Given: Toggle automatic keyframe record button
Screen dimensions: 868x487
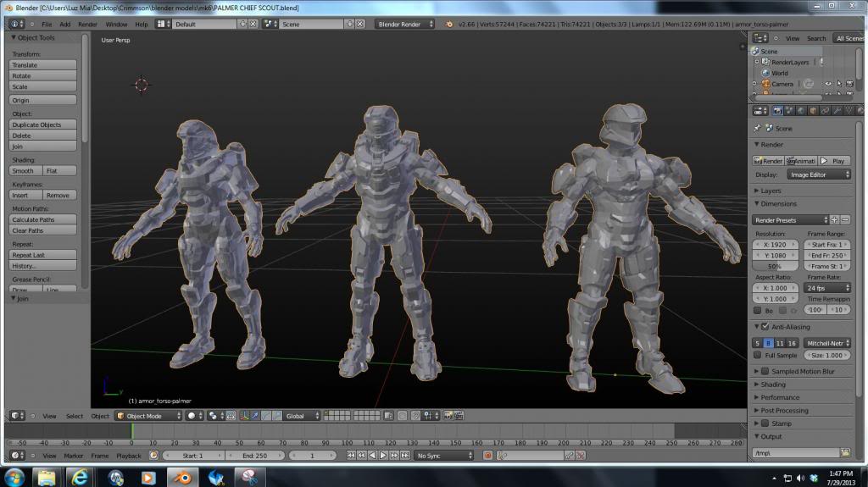Looking at the screenshot, I should tap(487, 456).
